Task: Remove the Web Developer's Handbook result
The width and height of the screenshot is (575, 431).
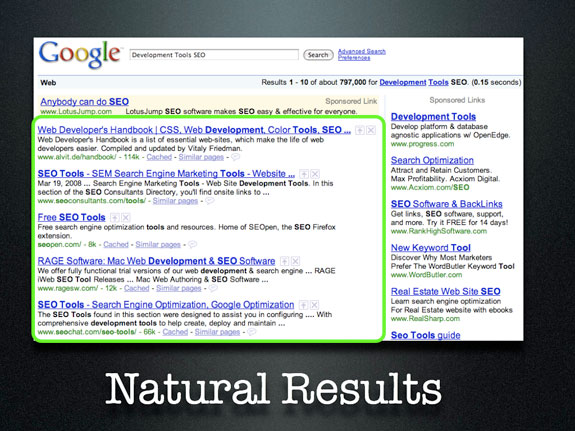Action: pyautogui.click(x=371, y=130)
